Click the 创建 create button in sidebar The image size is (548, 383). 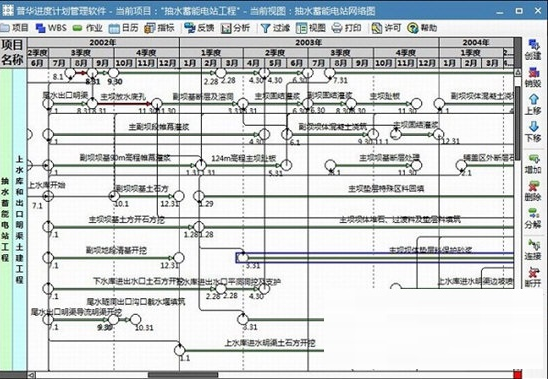(x=533, y=49)
